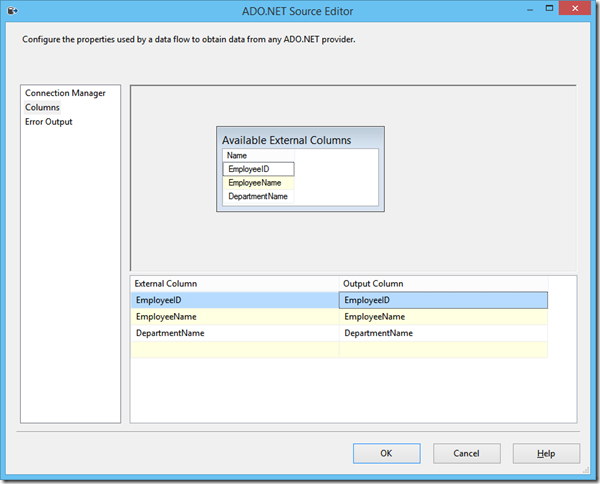Close the ADO.NET Source Editor dialog
600x484 pixels.
pos(575,8)
